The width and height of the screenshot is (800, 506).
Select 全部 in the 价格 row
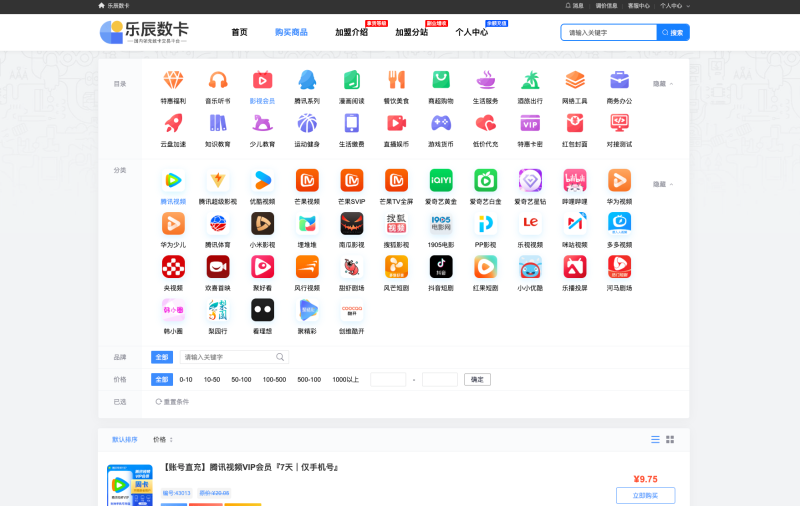pyautogui.click(x=162, y=380)
